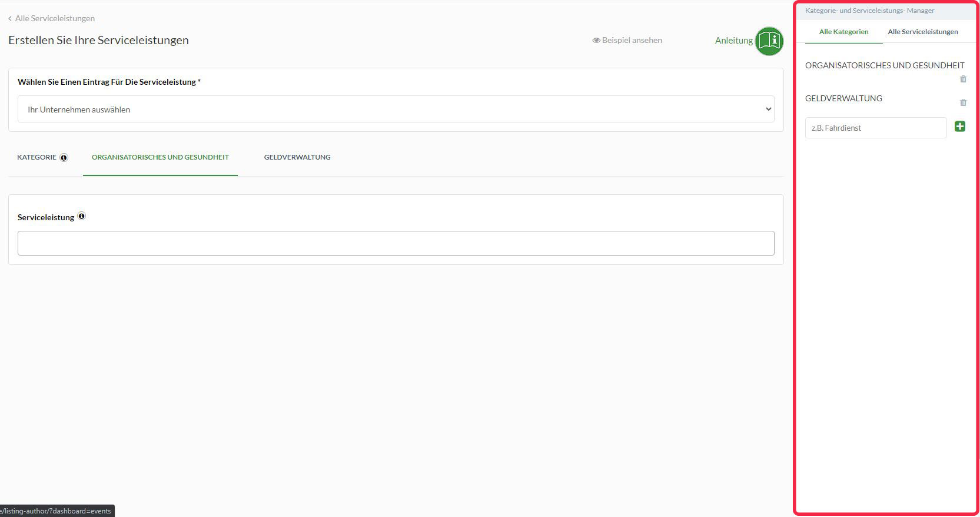Image resolution: width=980 pixels, height=517 pixels.
Task: Open the Alle Kategorien tab in manager panel
Action: point(843,32)
